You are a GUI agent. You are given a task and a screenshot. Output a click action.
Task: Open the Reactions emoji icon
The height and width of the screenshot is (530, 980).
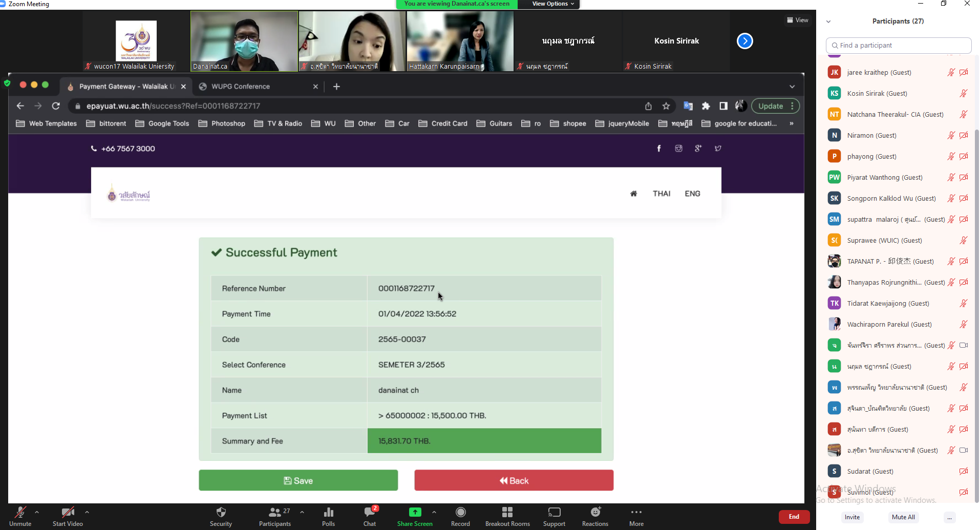(595, 513)
